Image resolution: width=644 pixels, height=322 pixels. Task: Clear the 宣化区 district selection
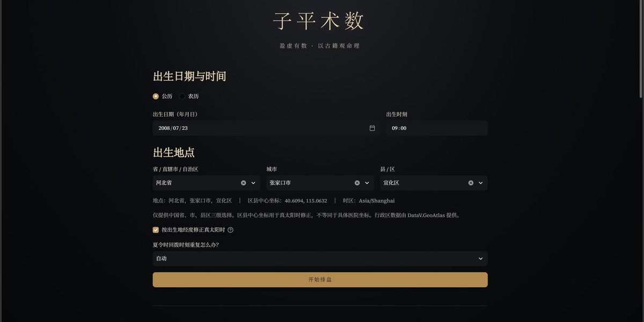click(x=471, y=183)
